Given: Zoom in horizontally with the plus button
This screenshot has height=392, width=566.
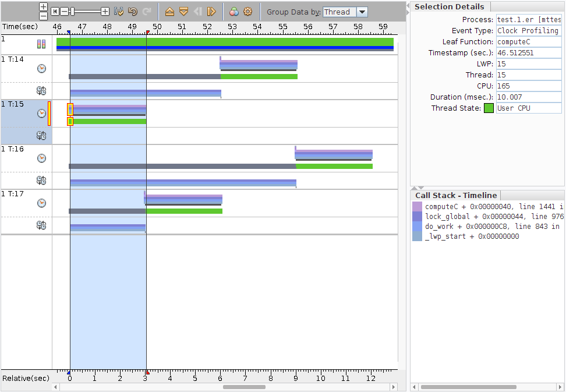Looking at the screenshot, I should tap(105, 12).
